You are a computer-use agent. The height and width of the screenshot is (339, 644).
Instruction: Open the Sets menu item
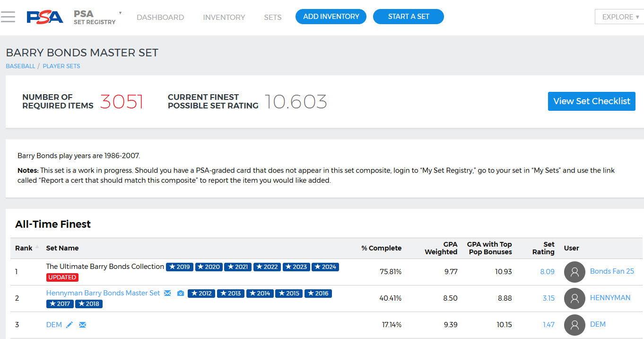(273, 17)
